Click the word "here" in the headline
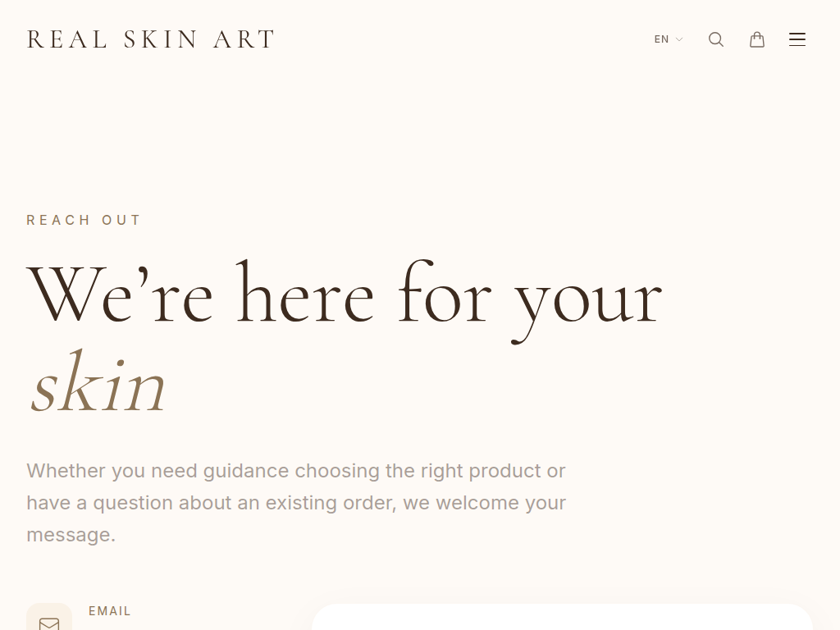The image size is (840, 630). pos(305,295)
